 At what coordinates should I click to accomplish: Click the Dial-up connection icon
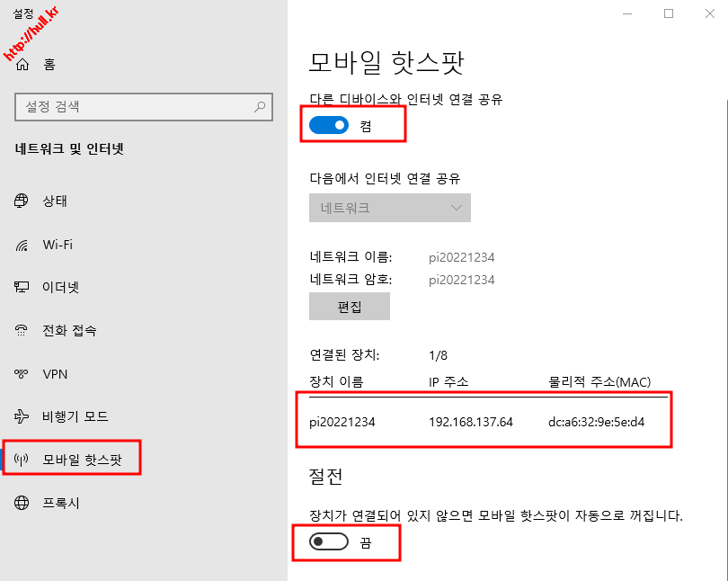pyautogui.click(x=22, y=331)
